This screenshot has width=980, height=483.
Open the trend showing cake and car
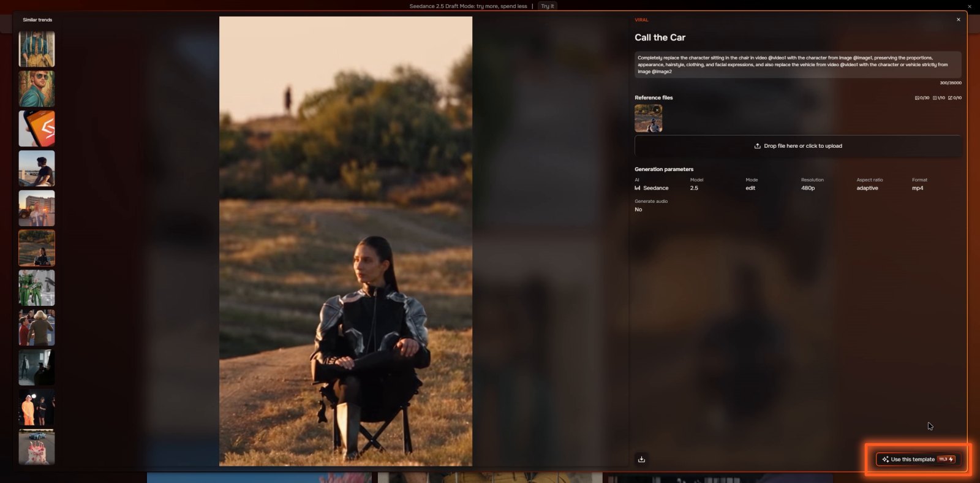pos(37,447)
